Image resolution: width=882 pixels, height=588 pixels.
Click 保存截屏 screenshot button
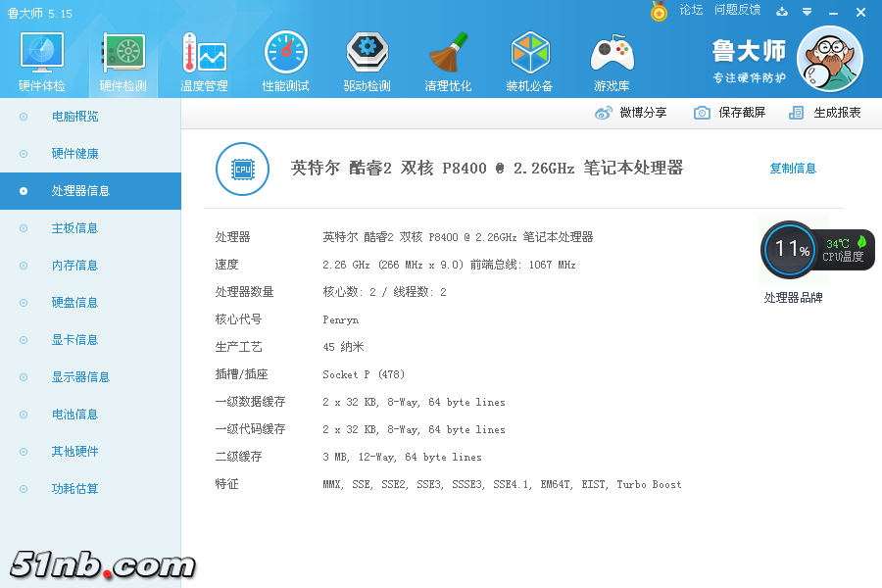click(730, 113)
